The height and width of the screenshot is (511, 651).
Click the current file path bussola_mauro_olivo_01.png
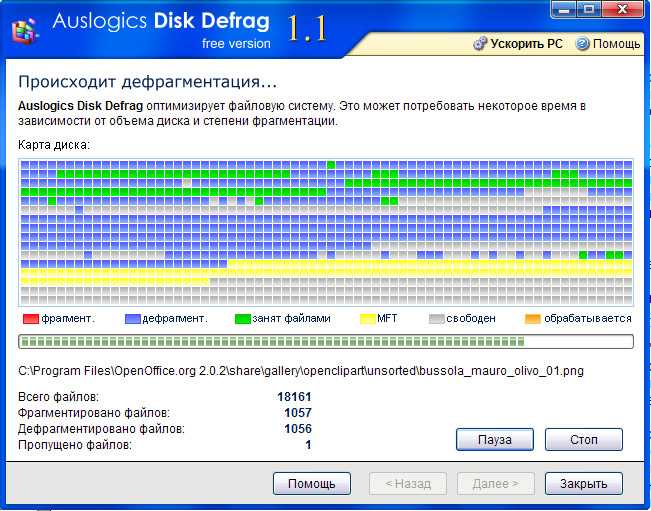coord(301,371)
